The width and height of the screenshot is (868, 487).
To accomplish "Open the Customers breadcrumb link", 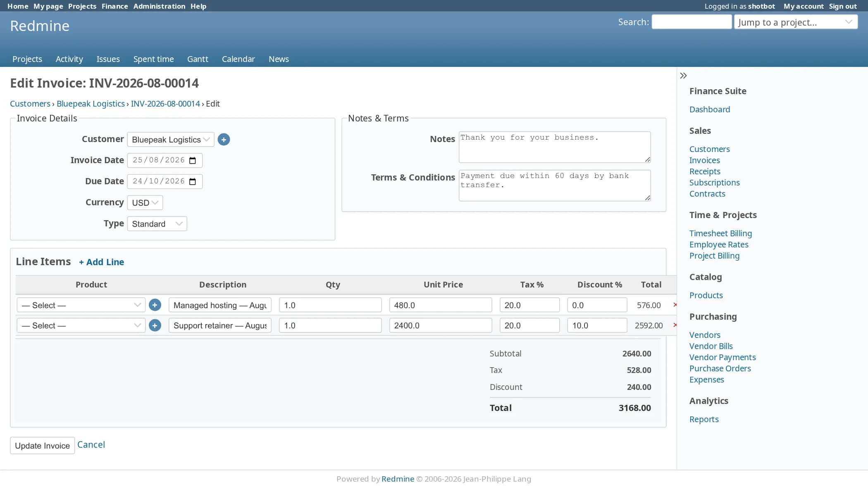I will tap(30, 104).
